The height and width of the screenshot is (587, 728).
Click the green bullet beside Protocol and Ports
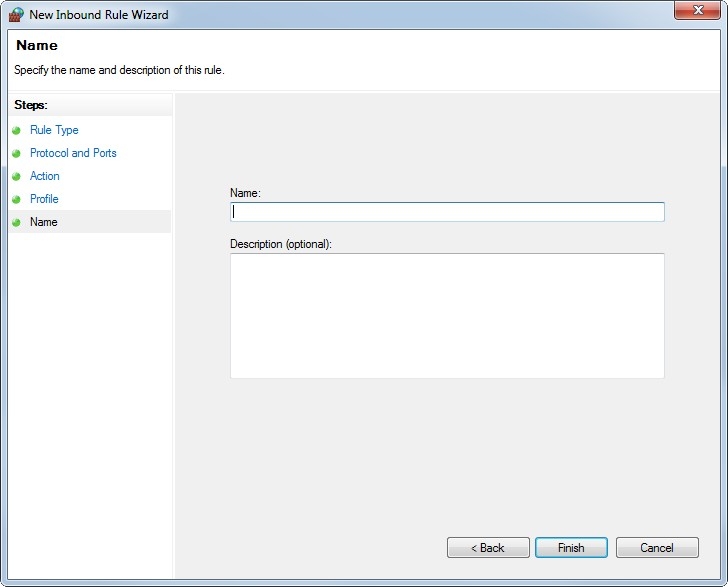pos(16,153)
